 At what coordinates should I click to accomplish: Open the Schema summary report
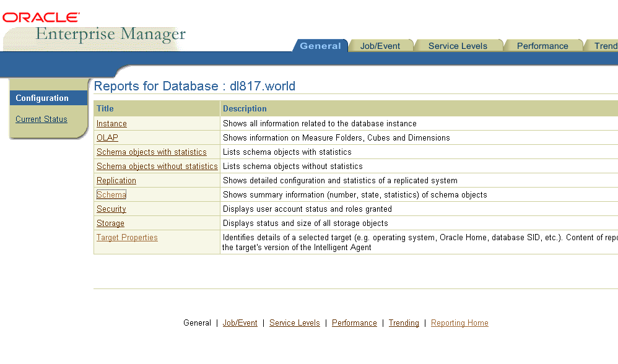(111, 195)
